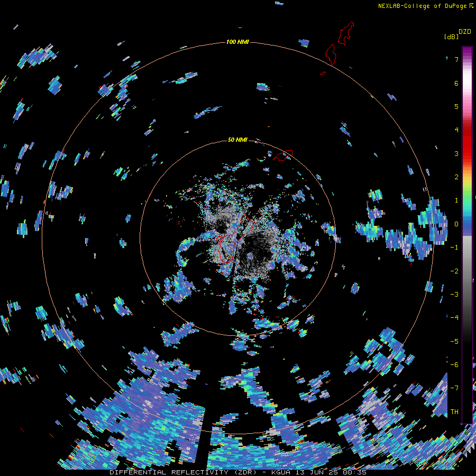Screen dimensions: 476x476
Task: Click the -5 dB legend value
Action: (454, 341)
